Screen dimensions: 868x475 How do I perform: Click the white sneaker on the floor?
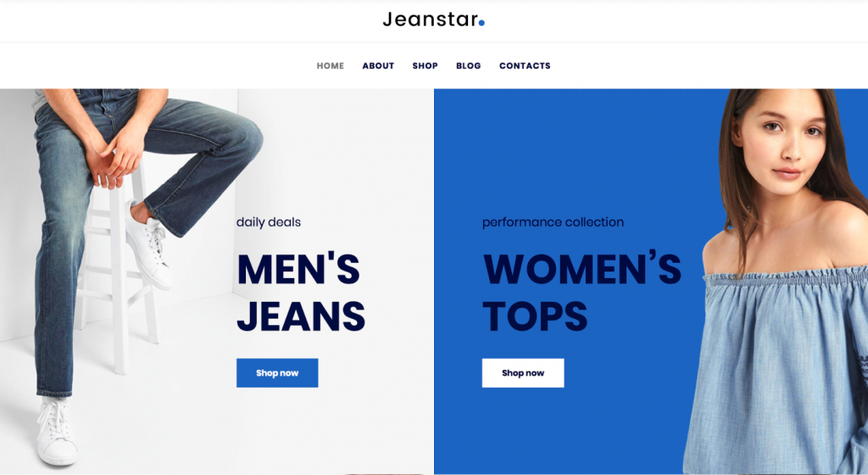(x=57, y=432)
